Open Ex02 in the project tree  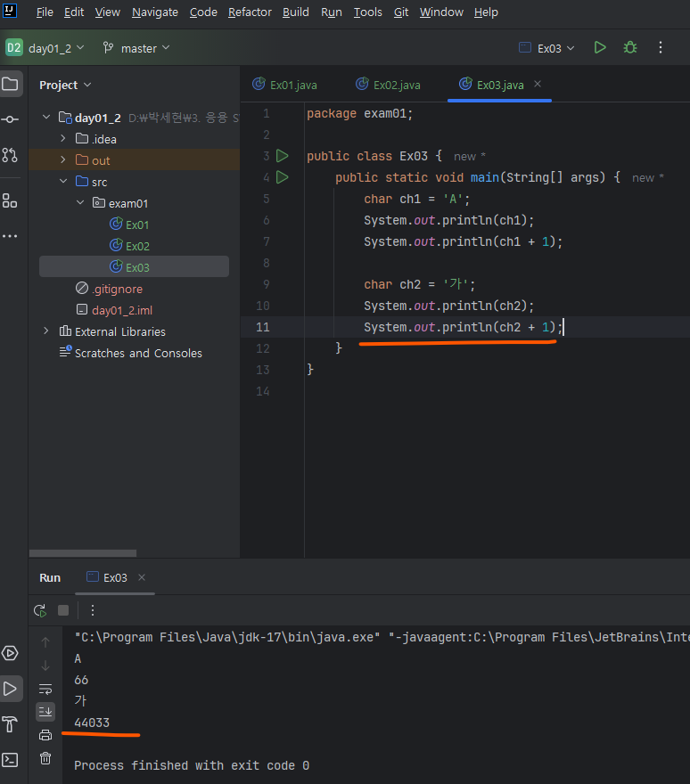(137, 246)
